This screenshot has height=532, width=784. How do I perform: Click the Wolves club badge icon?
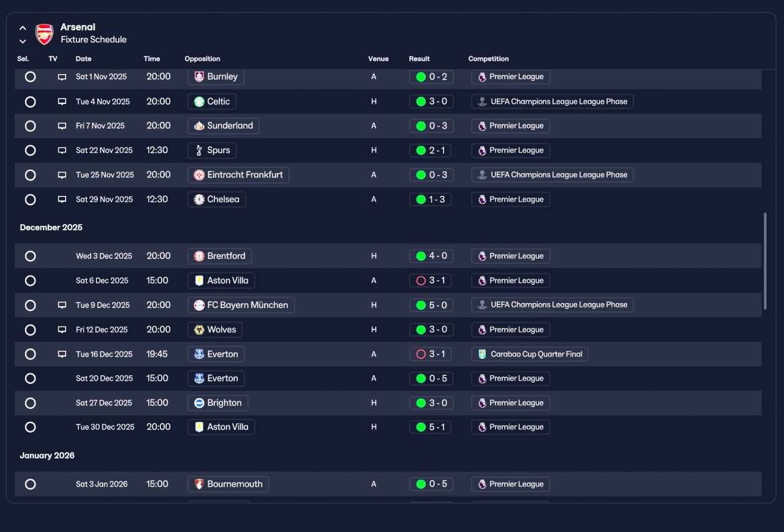point(199,329)
